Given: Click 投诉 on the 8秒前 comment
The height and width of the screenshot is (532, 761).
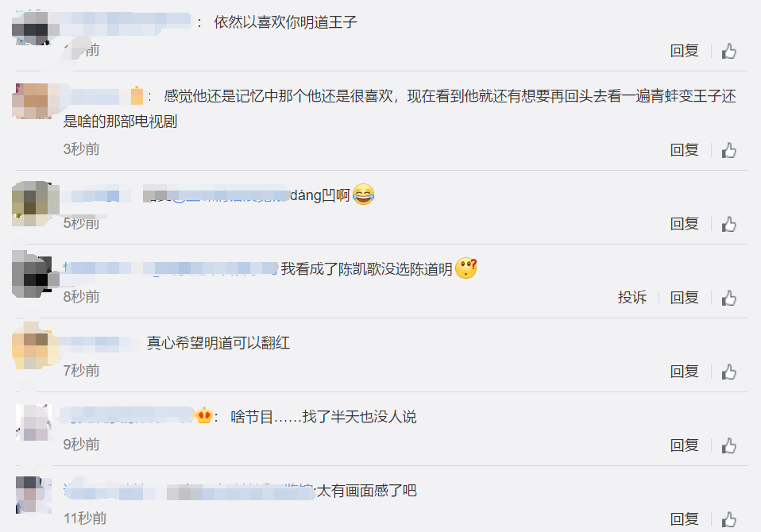Looking at the screenshot, I should 632,297.
